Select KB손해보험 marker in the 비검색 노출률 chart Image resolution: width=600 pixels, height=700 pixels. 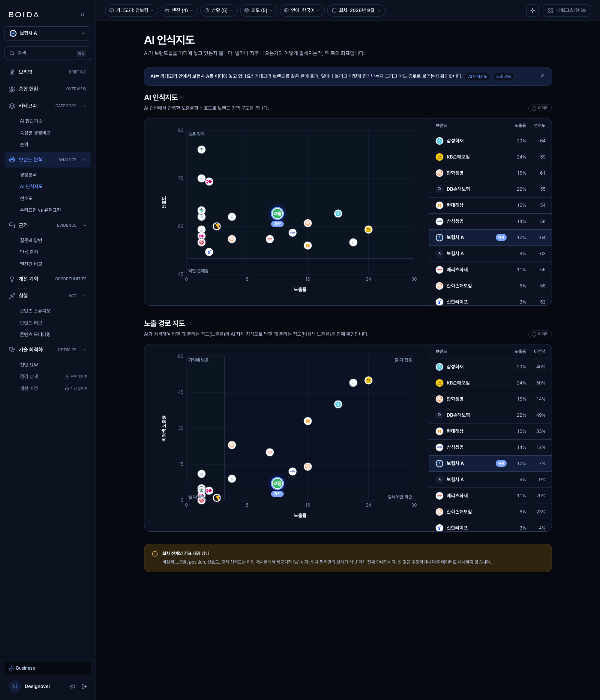(368, 380)
